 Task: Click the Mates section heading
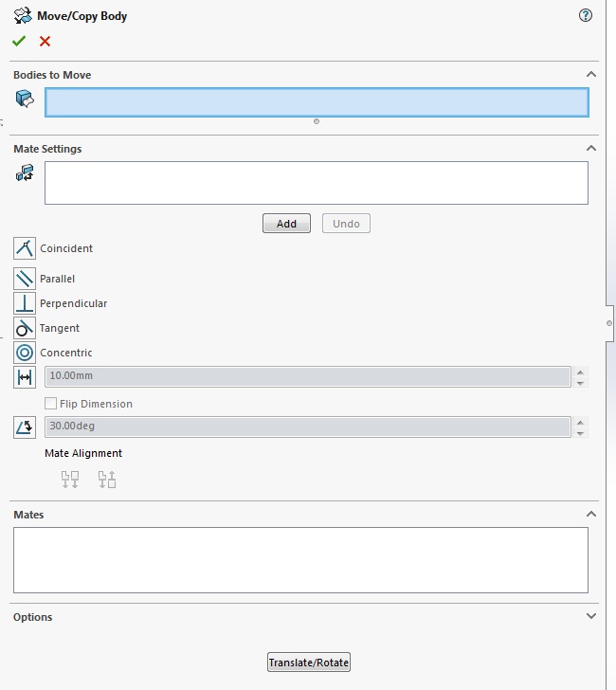point(28,515)
